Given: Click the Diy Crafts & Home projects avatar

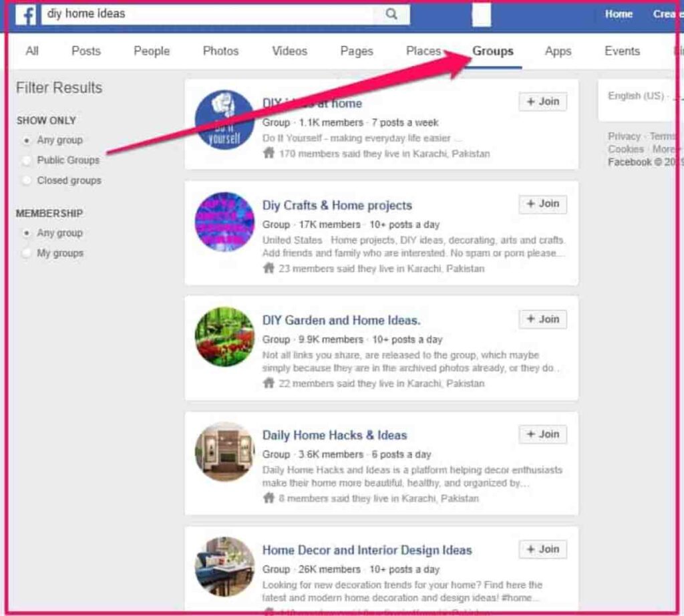Looking at the screenshot, I should pos(224,222).
